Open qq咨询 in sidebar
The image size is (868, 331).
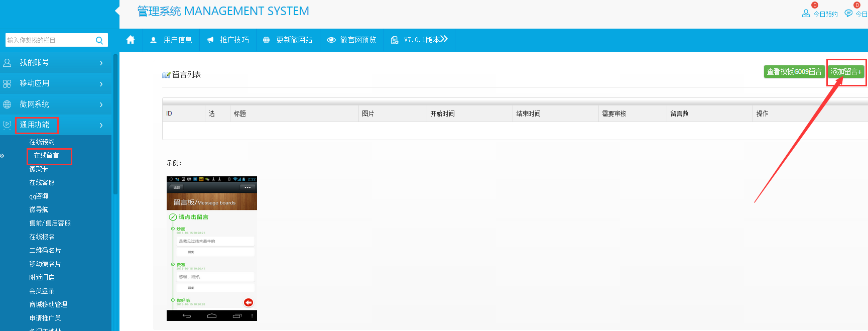point(39,196)
